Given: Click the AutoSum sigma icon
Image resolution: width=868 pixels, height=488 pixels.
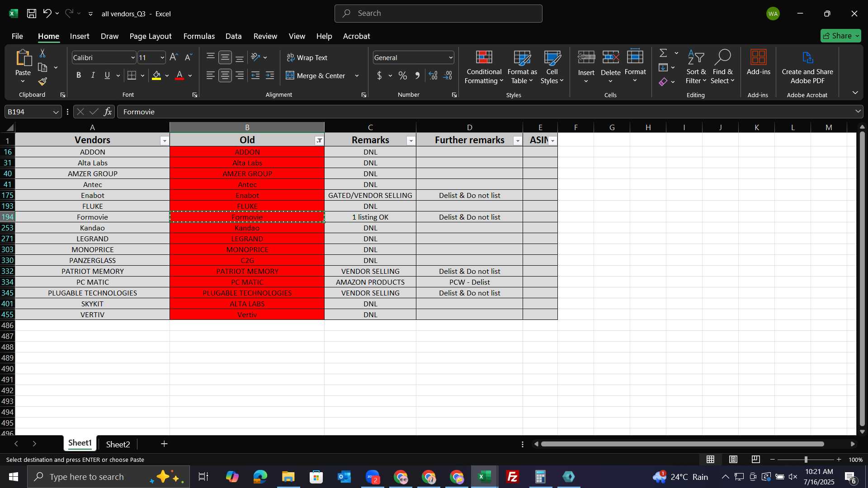Looking at the screenshot, I should pyautogui.click(x=663, y=53).
